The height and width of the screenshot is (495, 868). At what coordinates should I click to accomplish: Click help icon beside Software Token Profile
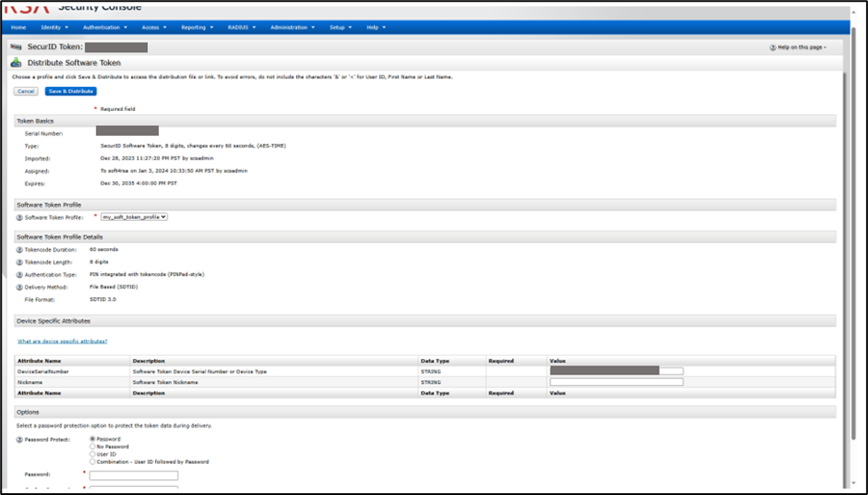click(20, 216)
